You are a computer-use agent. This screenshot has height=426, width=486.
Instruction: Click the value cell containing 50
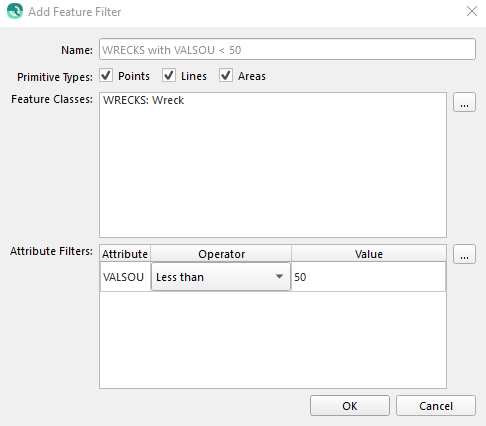(368, 277)
